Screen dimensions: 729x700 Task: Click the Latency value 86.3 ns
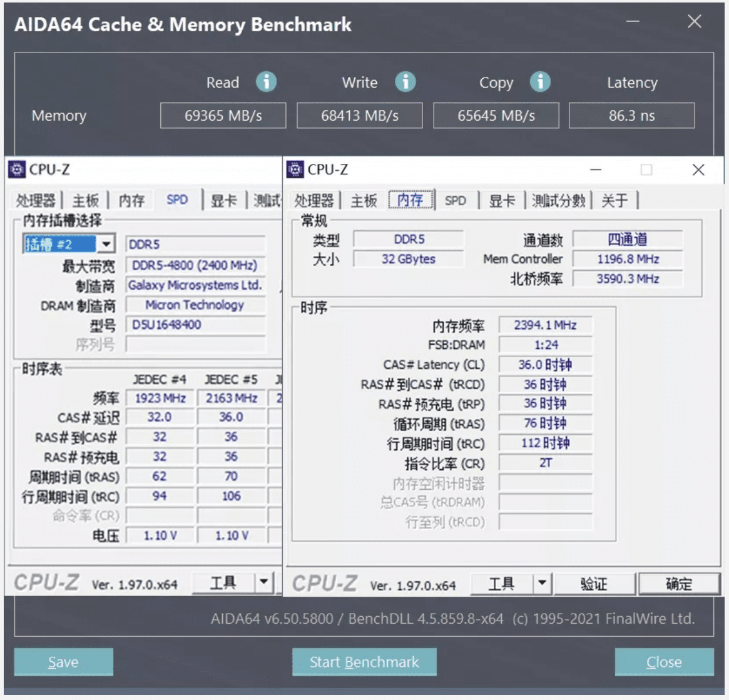(x=632, y=115)
